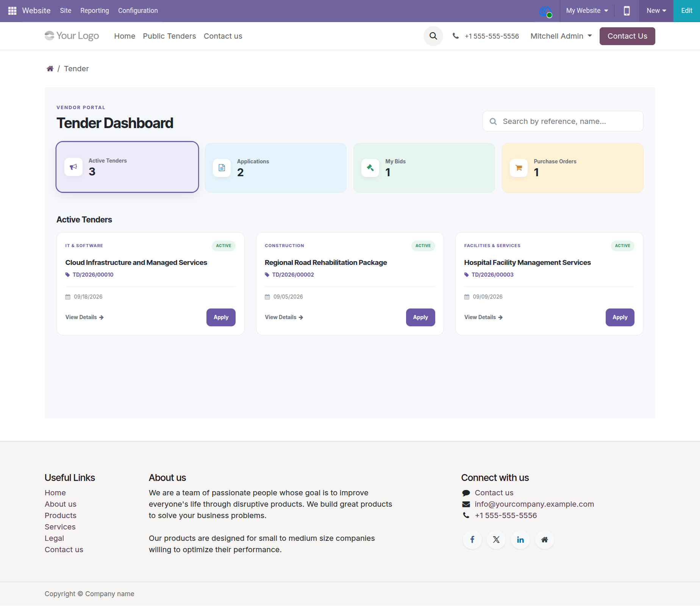Click the Hospital Facility Management Services title
The width and height of the screenshot is (700, 606).
(527, 263)
